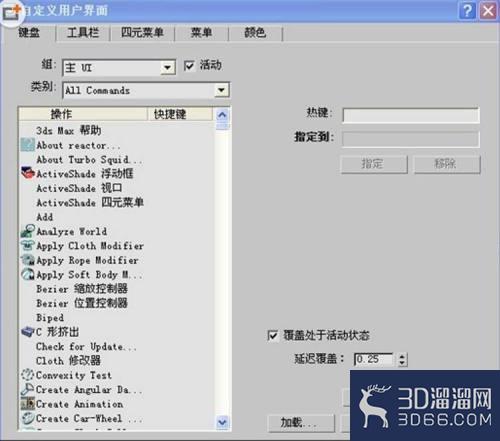Select the ActiveShade 视口 action
This screenshot has width=500, height=441.
point(79,188)
